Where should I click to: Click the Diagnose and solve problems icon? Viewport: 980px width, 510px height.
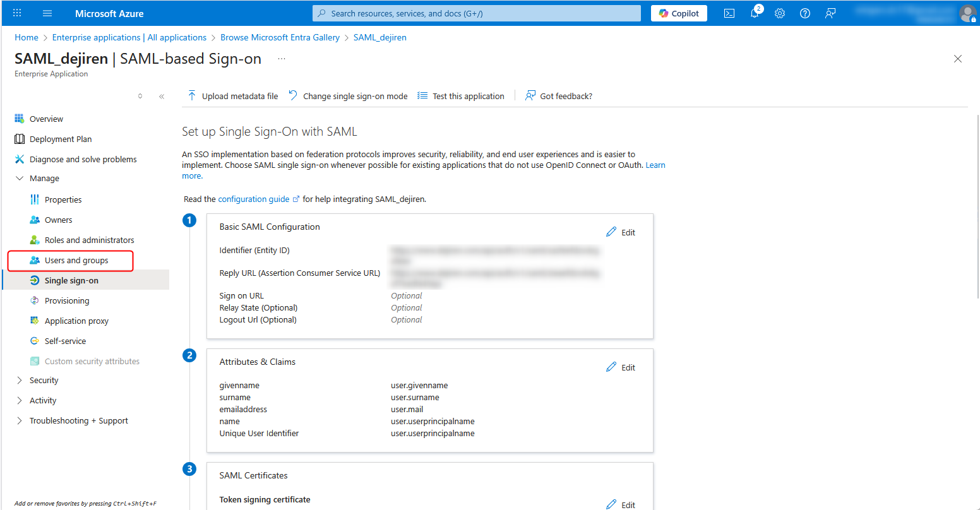point(20,159)
